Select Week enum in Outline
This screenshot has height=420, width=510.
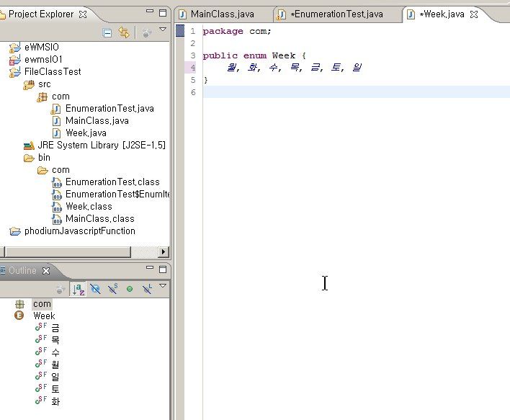[x=44, y=316]
